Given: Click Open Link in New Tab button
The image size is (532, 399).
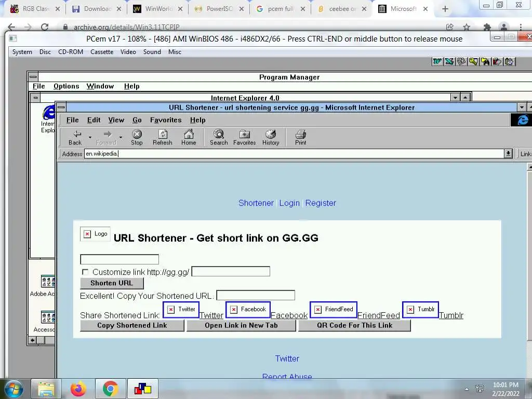Looking at the screenshot, I should click(241, 325).
